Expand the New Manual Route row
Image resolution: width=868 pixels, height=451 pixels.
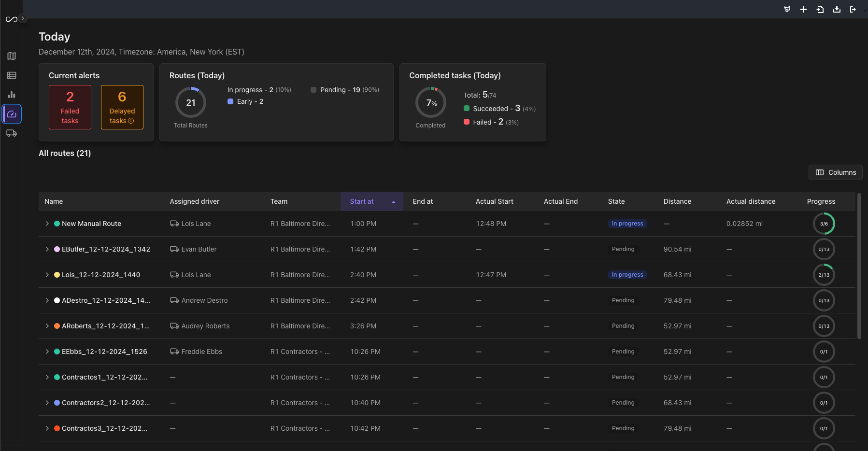pyautogui.click(x=47, y=224)
